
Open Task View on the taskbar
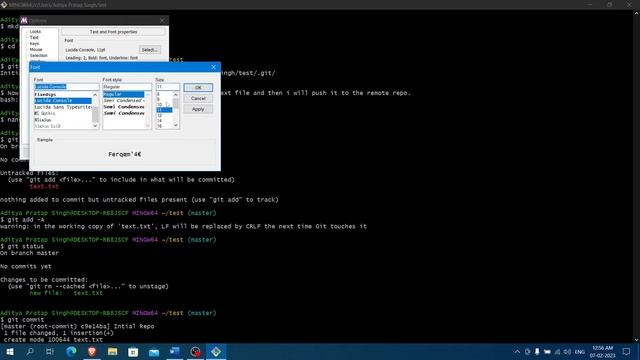(x=50, y=351)
